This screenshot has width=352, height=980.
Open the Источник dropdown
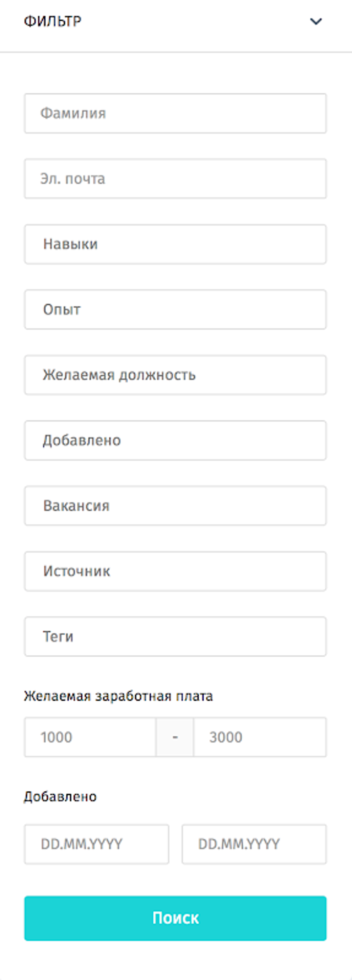pyautogui.click(x=175, y=571)
